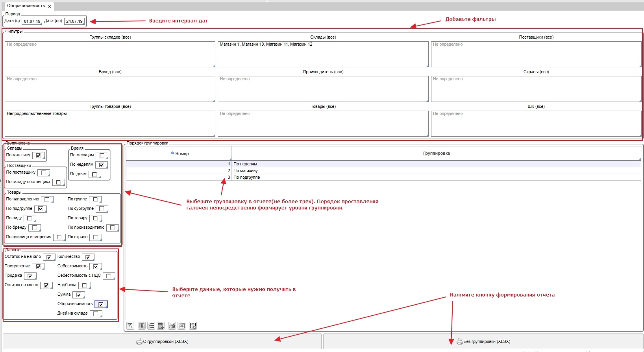Click the printer icon in table toolbar
Image resolution: width=644 pixels, height=352 pixels.
172,326
